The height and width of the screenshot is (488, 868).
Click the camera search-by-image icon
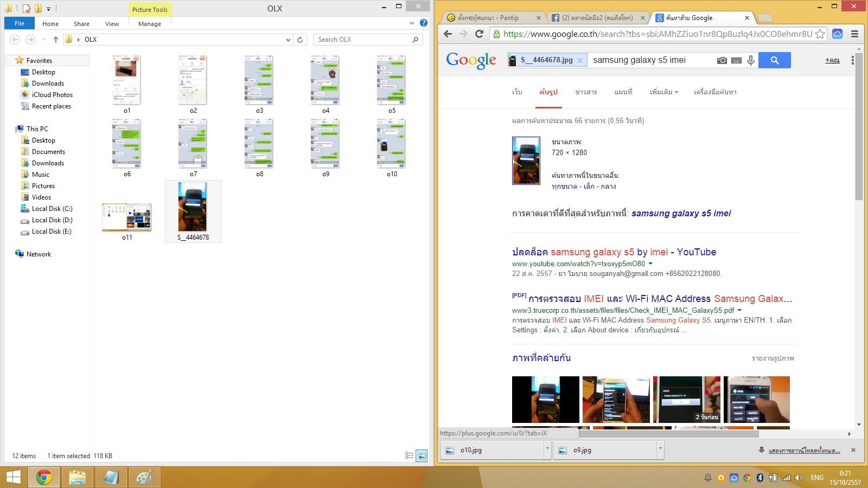coord(722,60)
